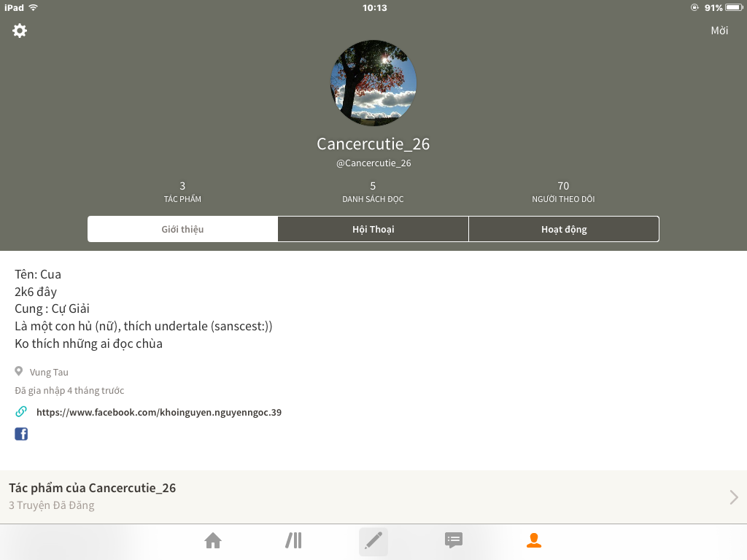747x560 pixels.
Task: Tap the Mời invite button
Action: coord(719,31)
